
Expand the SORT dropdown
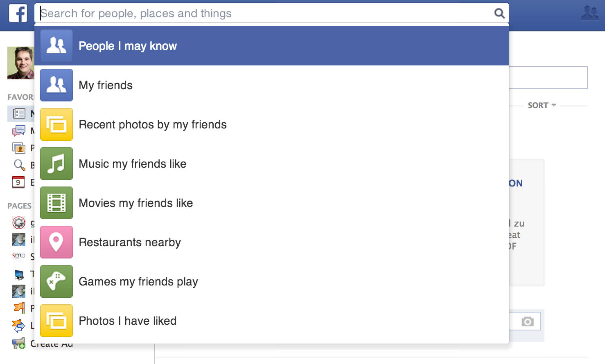[x=542, y=105]
